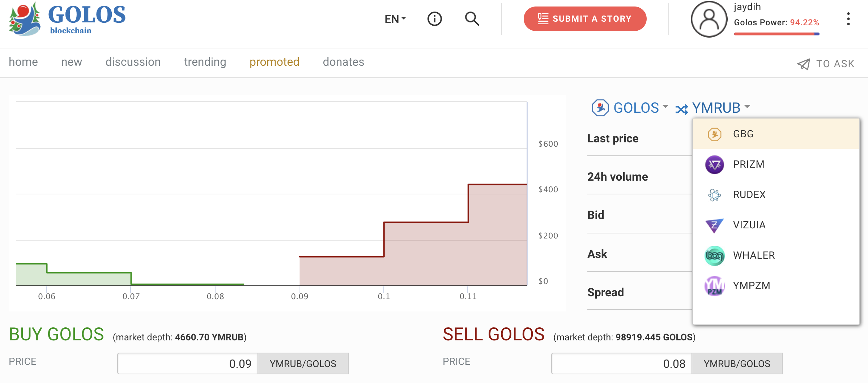
Task: Click the PRIZM coin icon
Action: coord(714,165)
